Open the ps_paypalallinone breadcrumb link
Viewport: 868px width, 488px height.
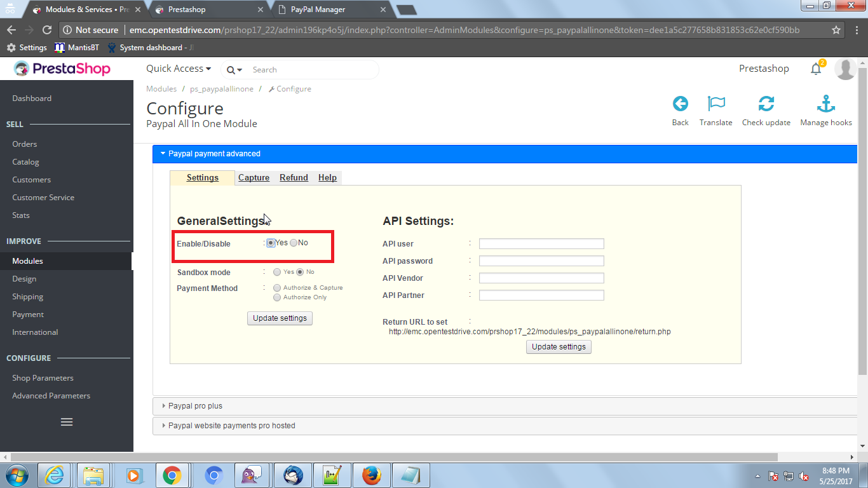(222, 89)
